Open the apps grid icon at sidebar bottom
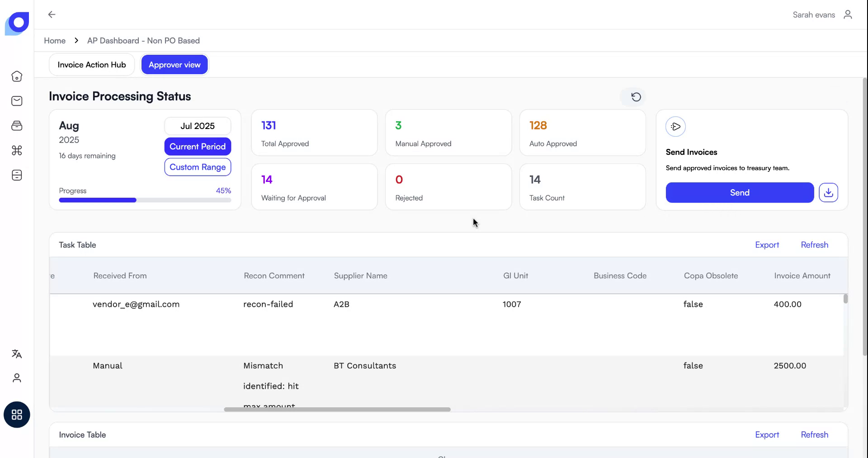This screenshot has width=868, height=458. 17,414
